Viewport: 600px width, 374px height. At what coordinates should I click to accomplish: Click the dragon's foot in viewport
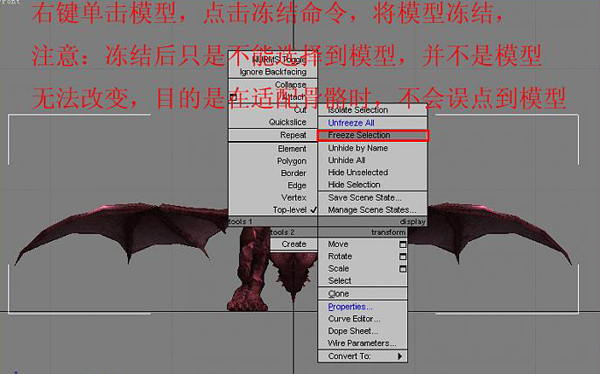tap(247, 301)
